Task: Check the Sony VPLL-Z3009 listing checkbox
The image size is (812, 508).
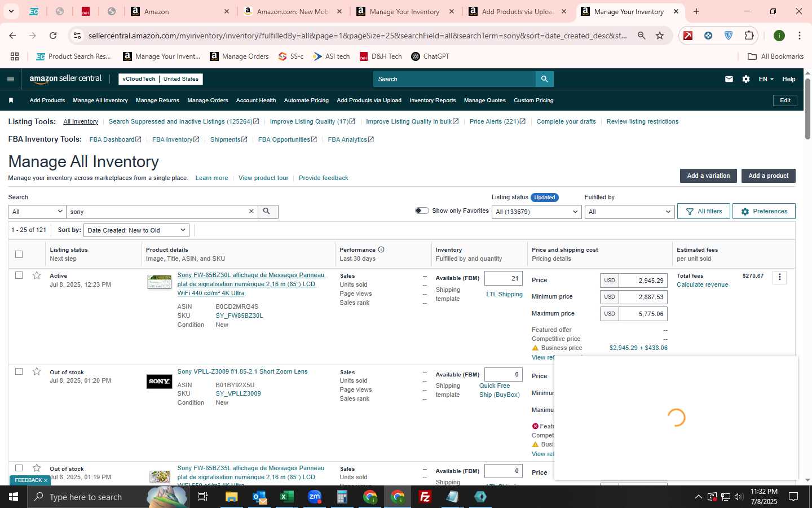Action: pyautogui.click(x=19, y=371)
